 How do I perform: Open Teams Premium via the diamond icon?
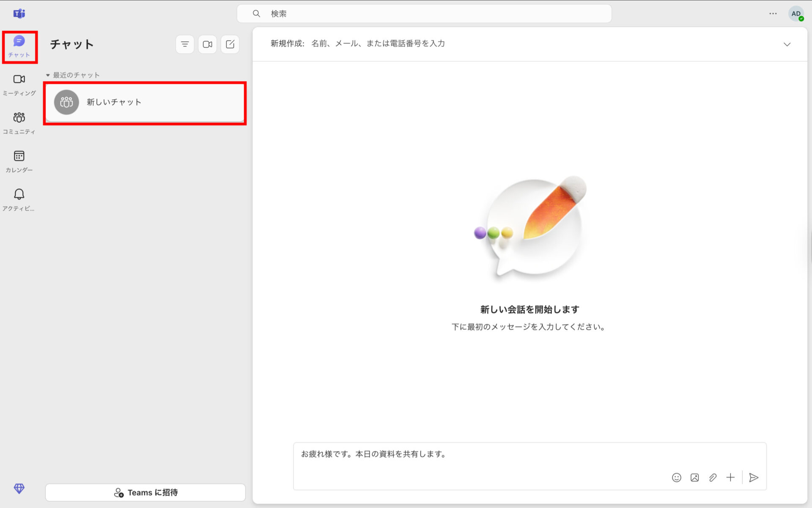tap(19, 489)
